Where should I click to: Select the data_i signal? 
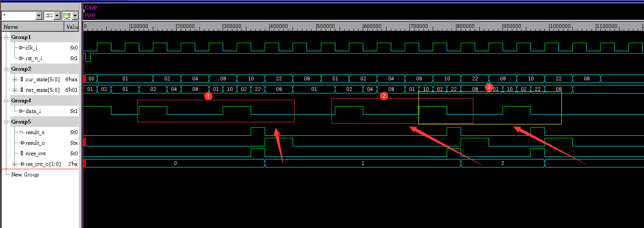(x=33, y=111)
